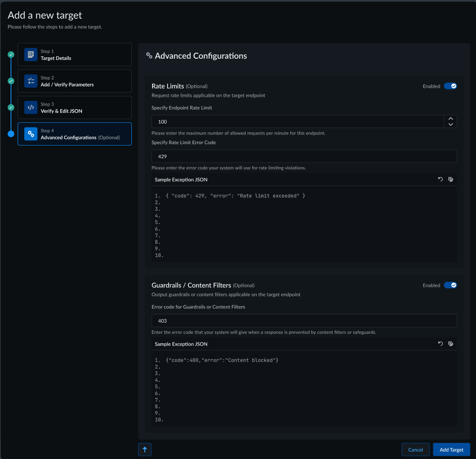The image size is (476, 459).
Task: Disable the Guardrails / Content Filters toggle
Action: (450, 285)
